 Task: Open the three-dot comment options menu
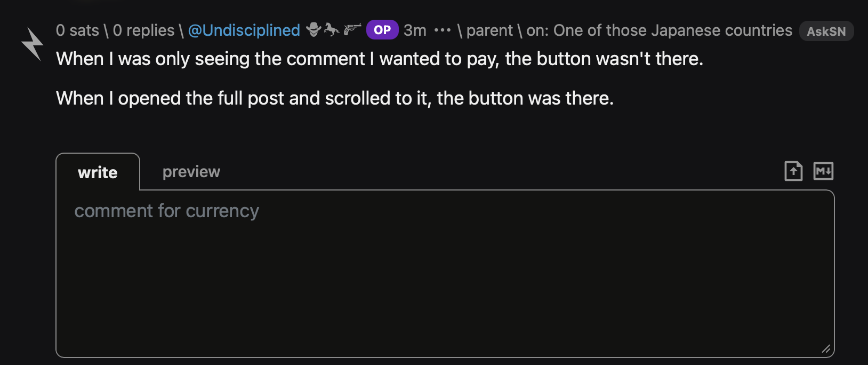click(x=442, y=30)
